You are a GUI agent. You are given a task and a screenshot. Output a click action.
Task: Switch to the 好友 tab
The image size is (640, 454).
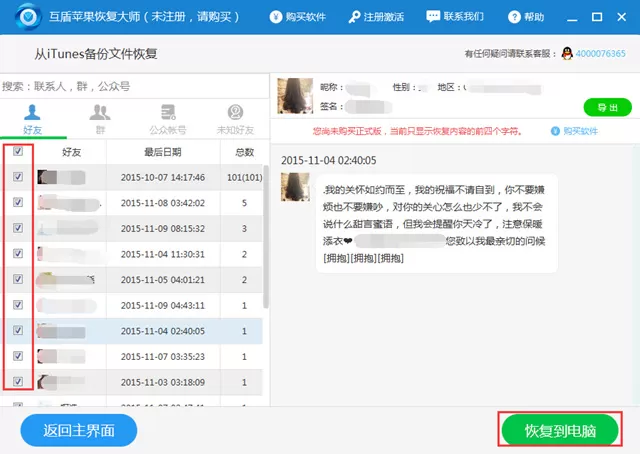point(32,120)
